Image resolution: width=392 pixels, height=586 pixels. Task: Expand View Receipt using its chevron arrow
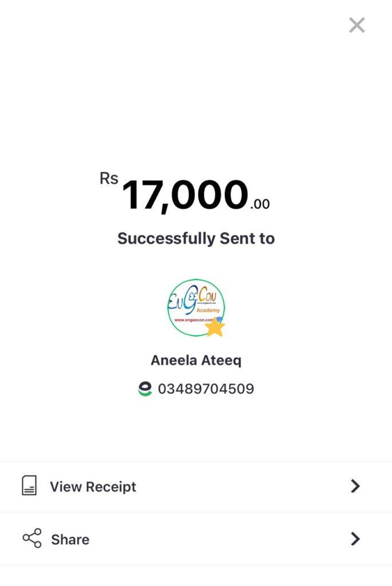pyautogui.click(x=355, y=486)
